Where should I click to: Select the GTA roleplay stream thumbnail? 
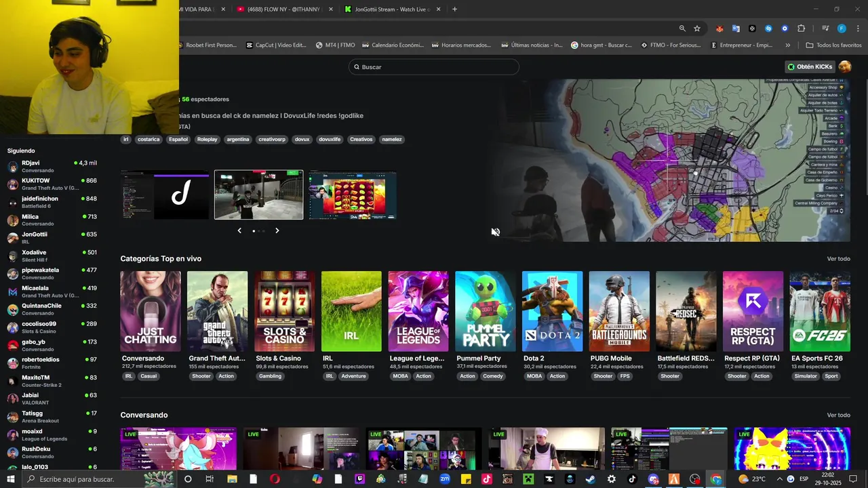259,195
